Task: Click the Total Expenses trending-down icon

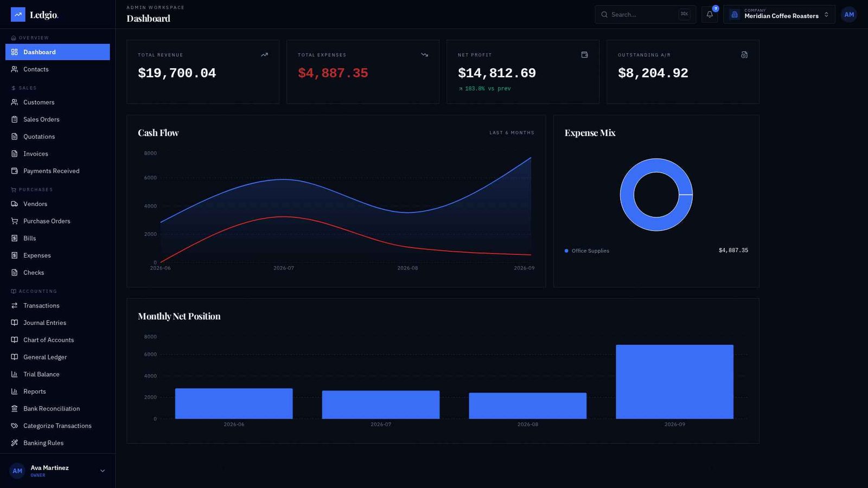Action: coord(424,55)
